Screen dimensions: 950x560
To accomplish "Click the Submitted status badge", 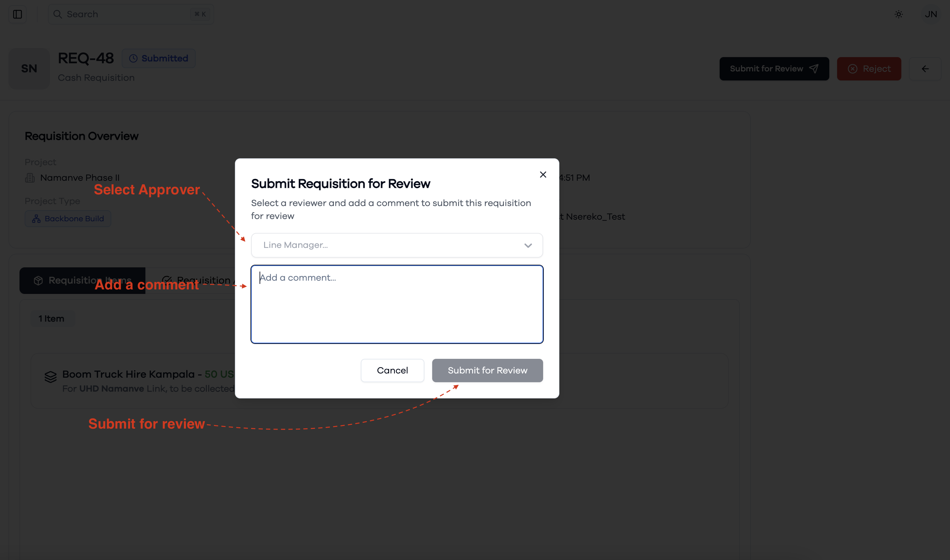I will (158, 58).
